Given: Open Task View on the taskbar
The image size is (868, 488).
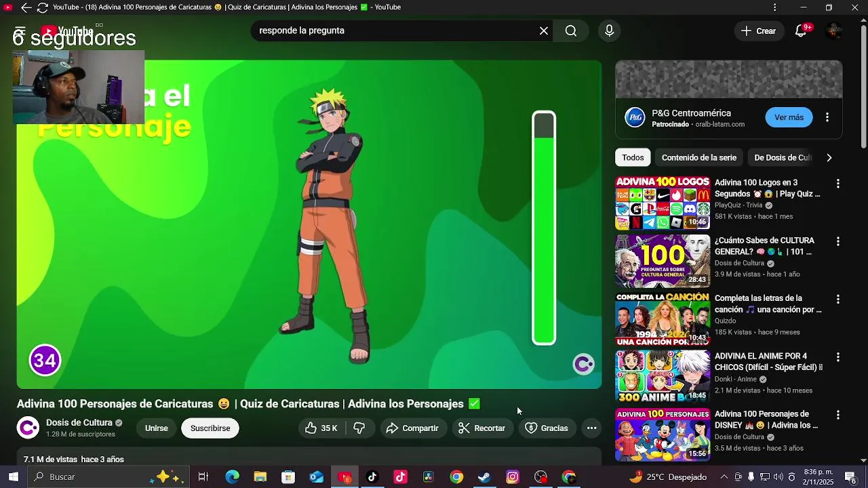Looking at the screenshot, I should [203, 477].
